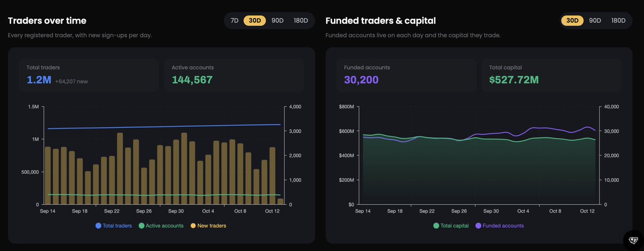Viewport: 644px width, 251px height.
Task: Toggle New traders series in legend
Action: coord(208,226)
